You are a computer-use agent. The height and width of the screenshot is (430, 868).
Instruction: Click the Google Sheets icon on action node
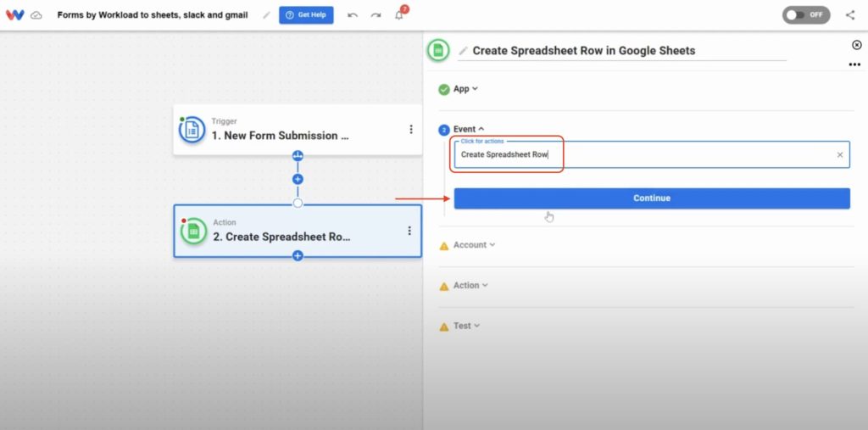(x=194, y=231)
